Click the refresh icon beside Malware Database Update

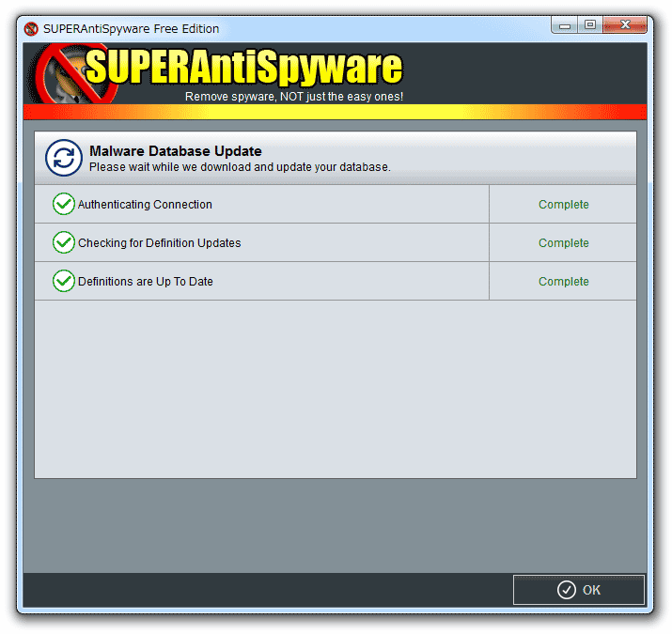point(64,158)
